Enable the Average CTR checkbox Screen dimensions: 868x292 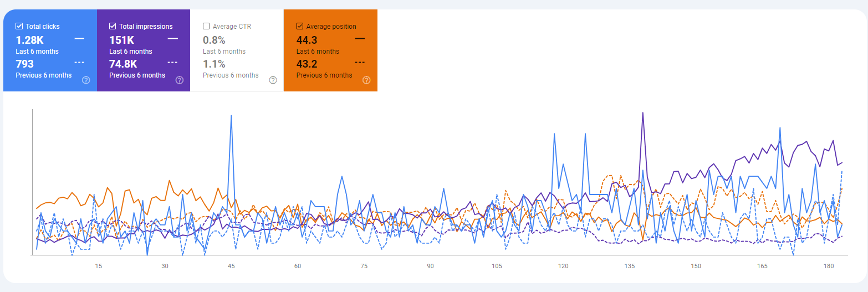click(206, 26)
